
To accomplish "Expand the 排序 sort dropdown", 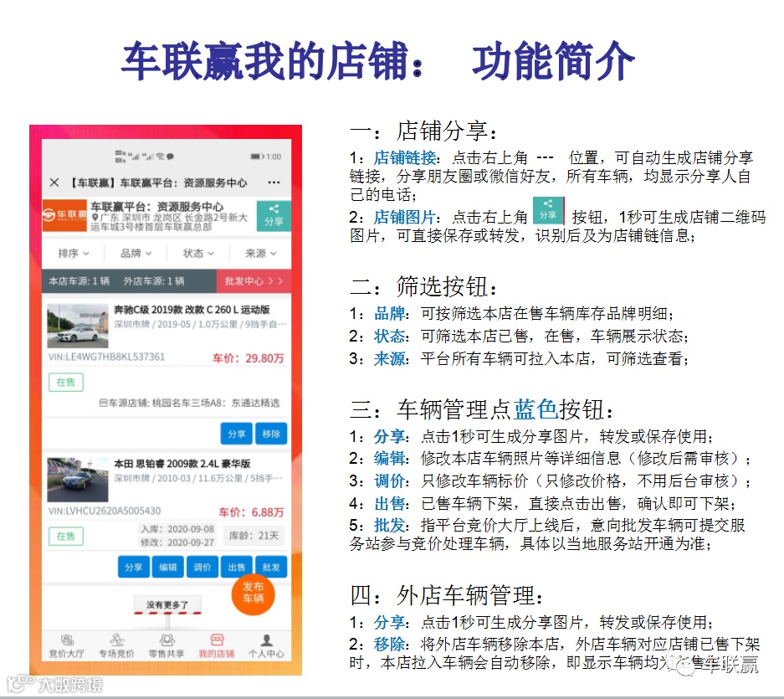I will (x=73, y=253).
